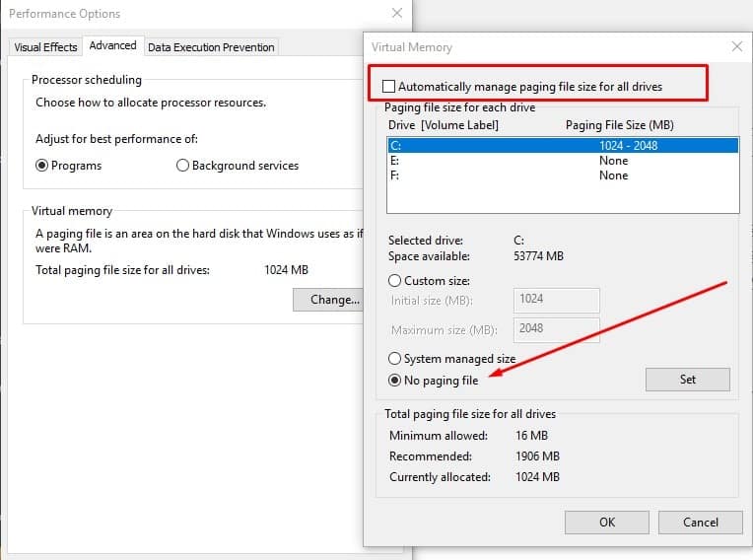Click the 1024 MB total in Performance Options
Viewport: 753px width, 560px height.
286,270
